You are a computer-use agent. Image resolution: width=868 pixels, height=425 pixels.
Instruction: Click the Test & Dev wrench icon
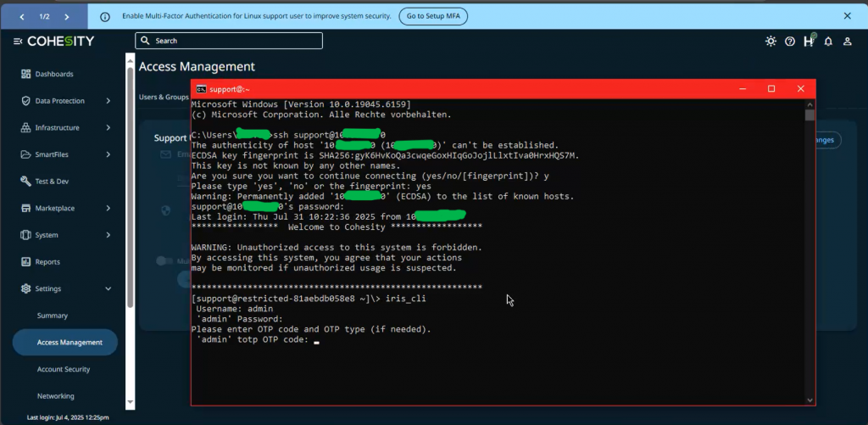pos(25,182)
